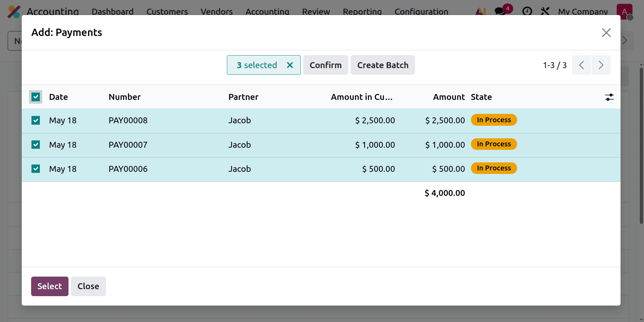Click the 1-3 / 3 pager counter

554,65
